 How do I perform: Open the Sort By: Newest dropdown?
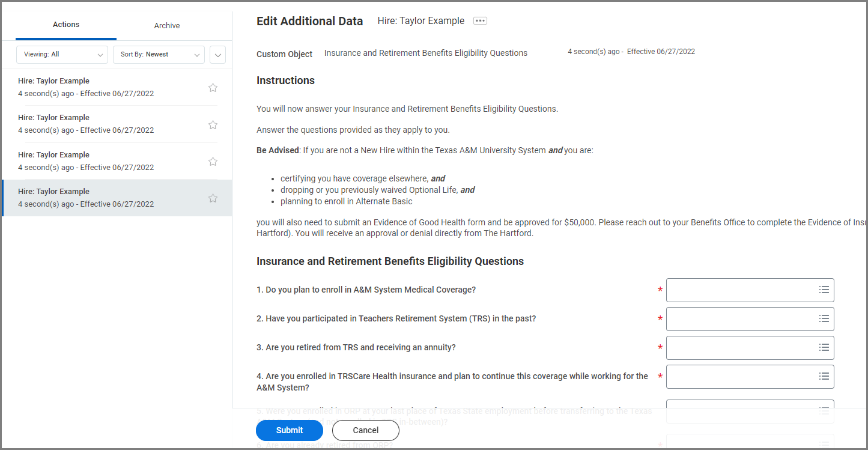coord(159,55)
